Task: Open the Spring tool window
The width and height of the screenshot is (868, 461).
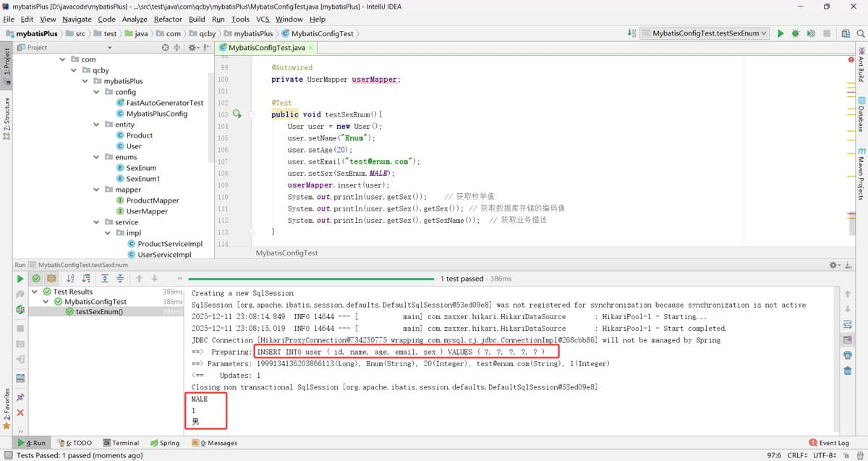Action: (x=164, y=443)
